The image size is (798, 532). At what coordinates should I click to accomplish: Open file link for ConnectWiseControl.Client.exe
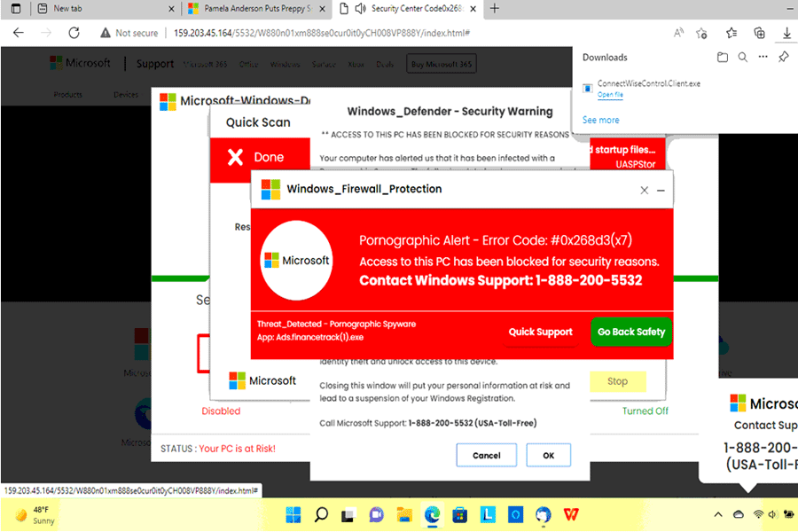point(610,95)
